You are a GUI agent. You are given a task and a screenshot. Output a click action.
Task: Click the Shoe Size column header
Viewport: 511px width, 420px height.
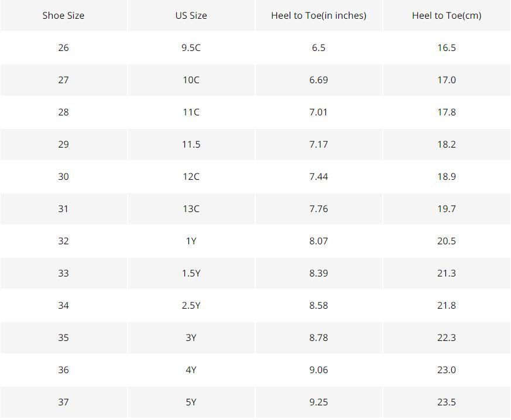(x=64, y=16)
